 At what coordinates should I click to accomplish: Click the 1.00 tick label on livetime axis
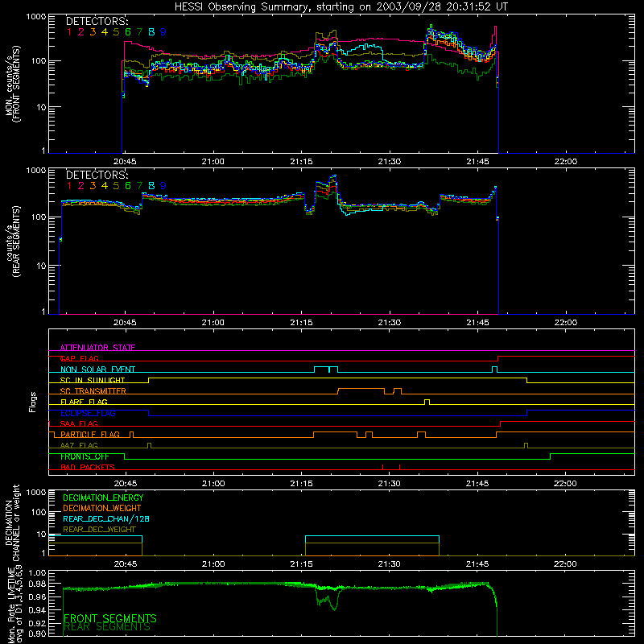[37, 572]
